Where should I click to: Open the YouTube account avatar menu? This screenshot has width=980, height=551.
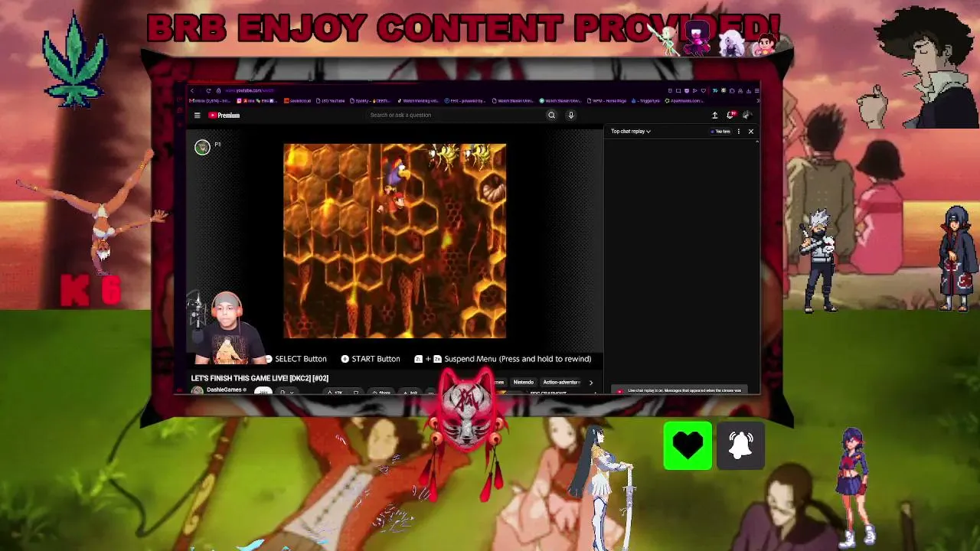(x=747, y=116)
